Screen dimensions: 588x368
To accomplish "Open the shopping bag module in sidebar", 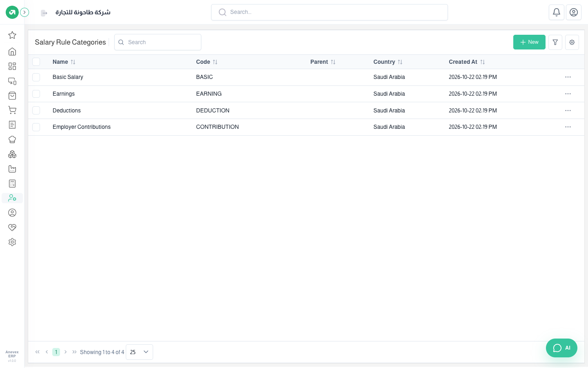I will [12, 96].
